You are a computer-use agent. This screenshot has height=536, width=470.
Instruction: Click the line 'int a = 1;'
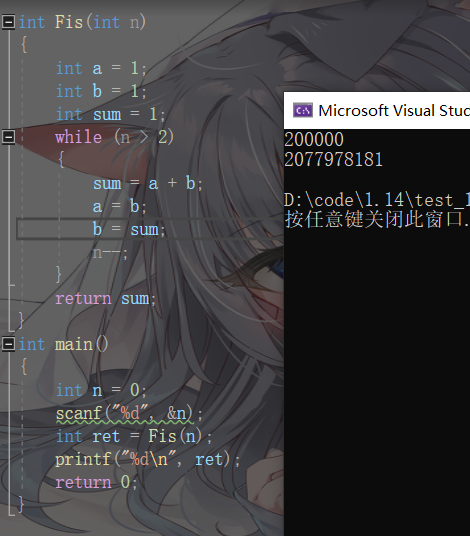point(102,68)
